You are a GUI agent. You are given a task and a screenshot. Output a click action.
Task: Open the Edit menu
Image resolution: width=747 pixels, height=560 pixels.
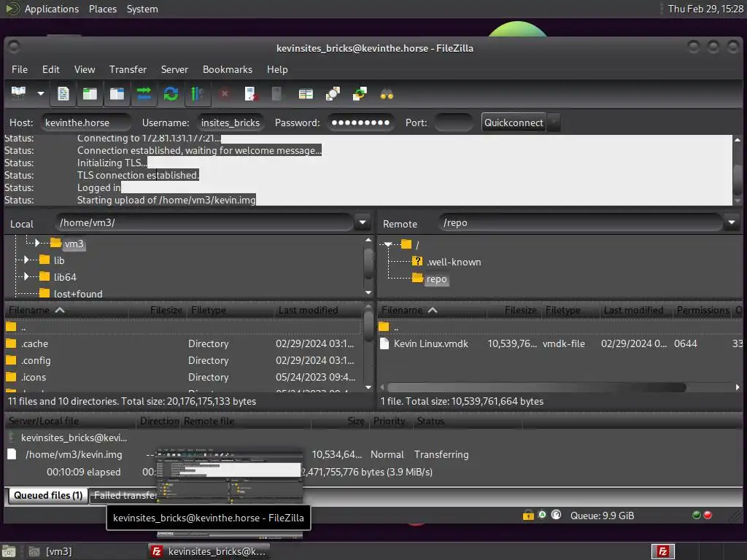51,69
